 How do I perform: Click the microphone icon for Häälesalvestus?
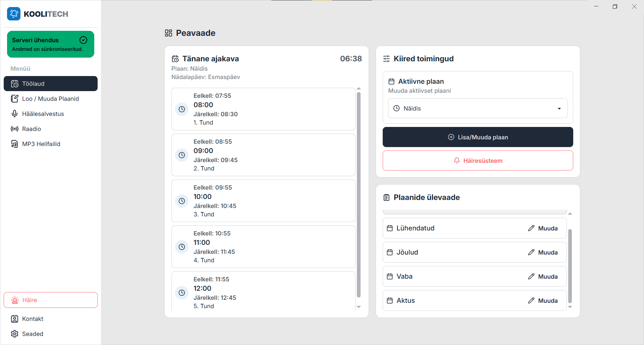(x=14, y=114)
